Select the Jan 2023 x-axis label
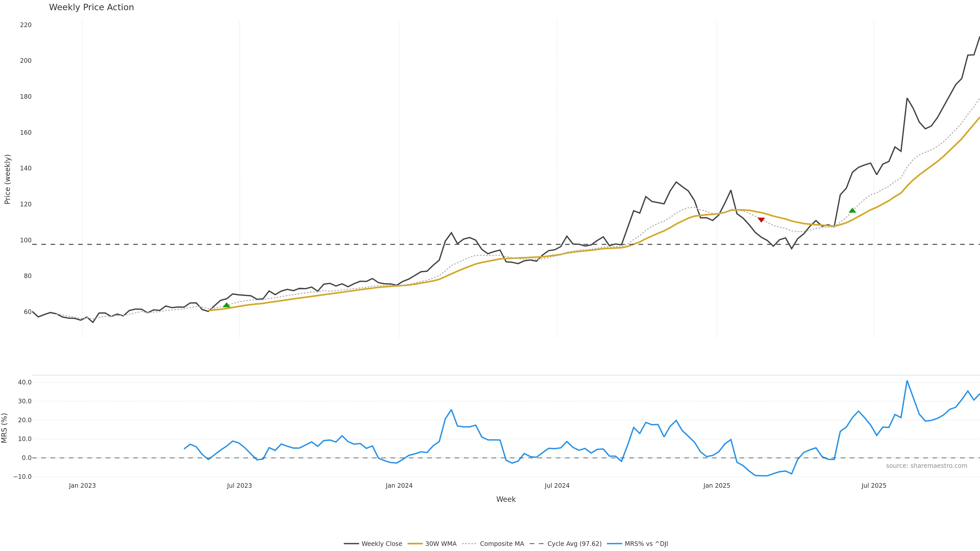This screenshot has height=551, width=980. click(82, 486)
